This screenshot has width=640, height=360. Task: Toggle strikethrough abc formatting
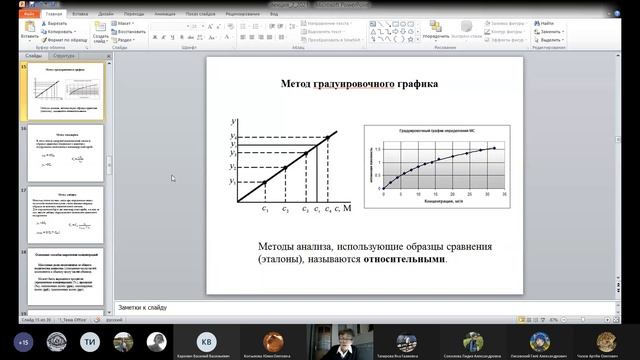point(191,37)
